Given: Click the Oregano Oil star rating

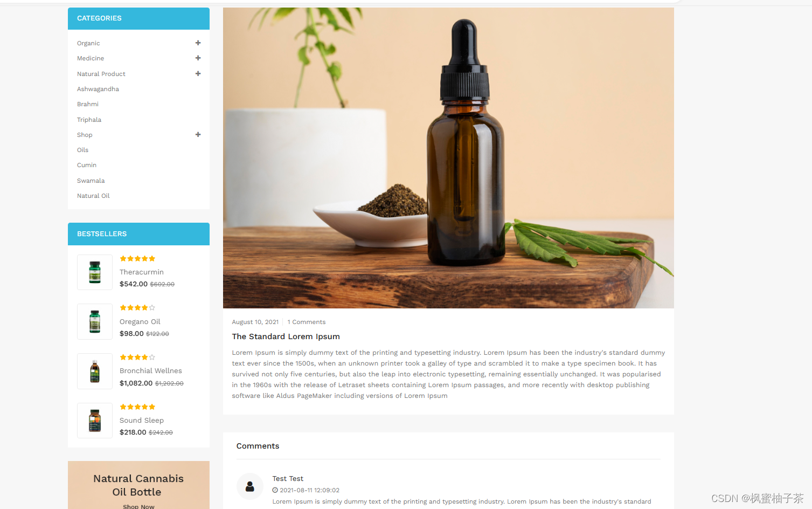Looking at the screenshot, I should (137, 308).
